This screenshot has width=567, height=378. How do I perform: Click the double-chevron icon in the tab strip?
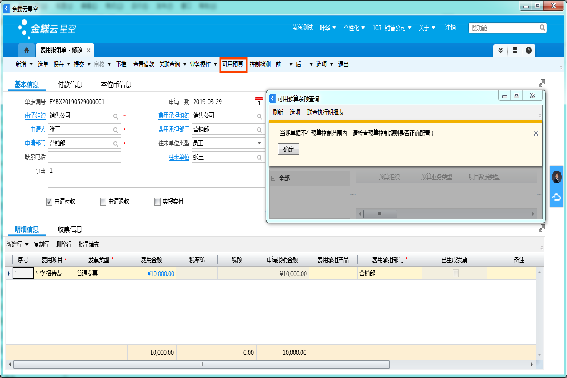point(500,50)
